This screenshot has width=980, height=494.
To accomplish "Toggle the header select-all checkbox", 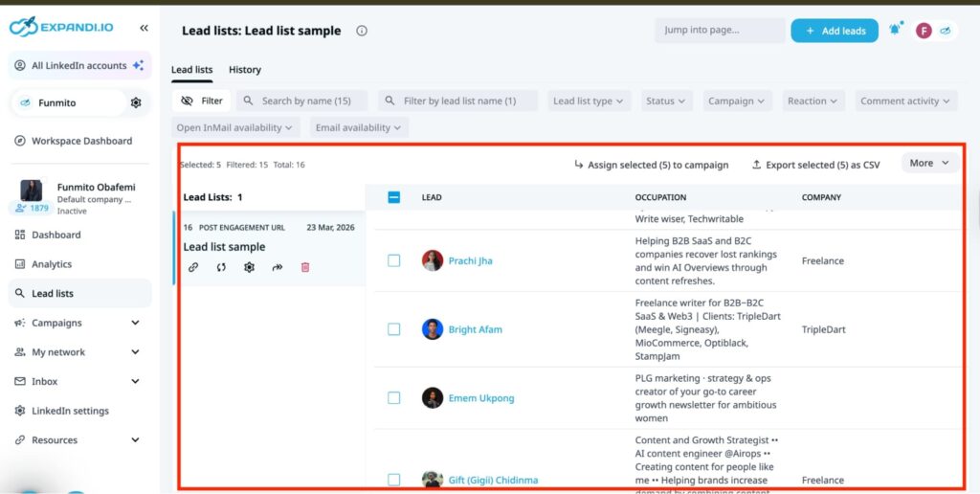I will [393, 197].
